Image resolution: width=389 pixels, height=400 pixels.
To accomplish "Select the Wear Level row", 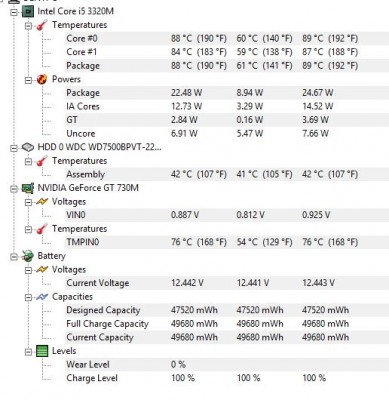I will tap(227, 365).
